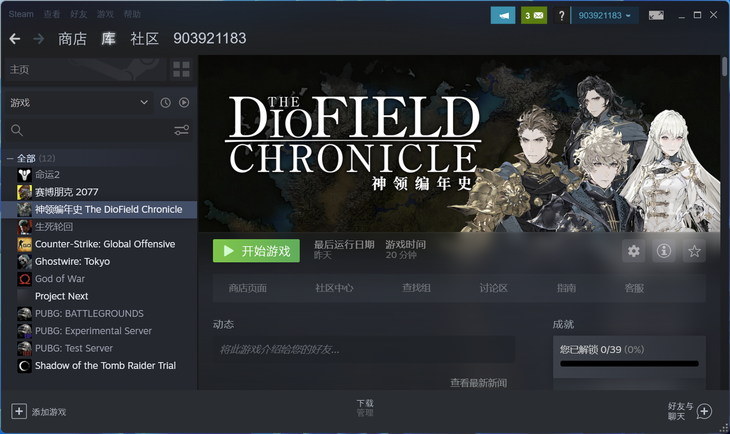Viewport: 730px width, 434px height.
Task: Click 查看最新新闻 link
Action: click(x=478, y=383)
